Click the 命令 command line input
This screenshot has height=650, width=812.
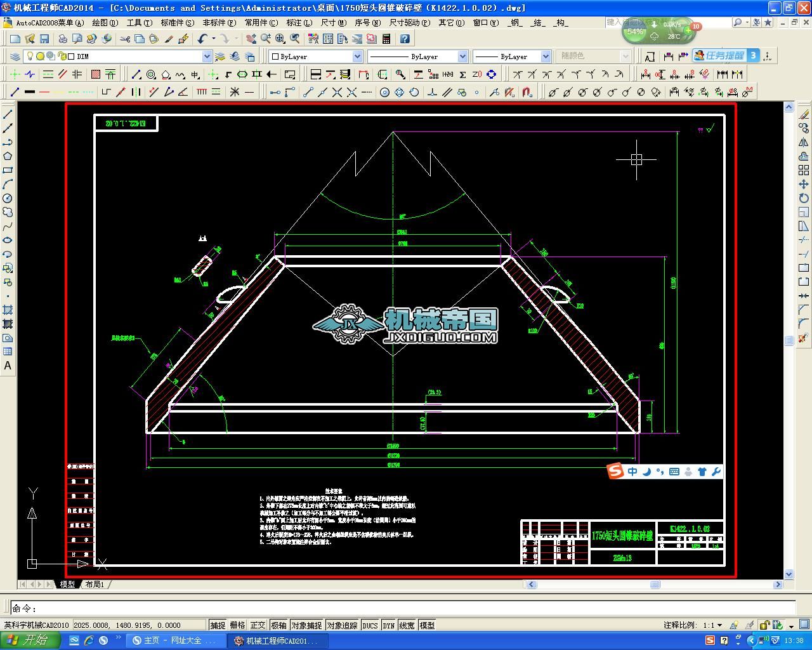tap(403, 608)
